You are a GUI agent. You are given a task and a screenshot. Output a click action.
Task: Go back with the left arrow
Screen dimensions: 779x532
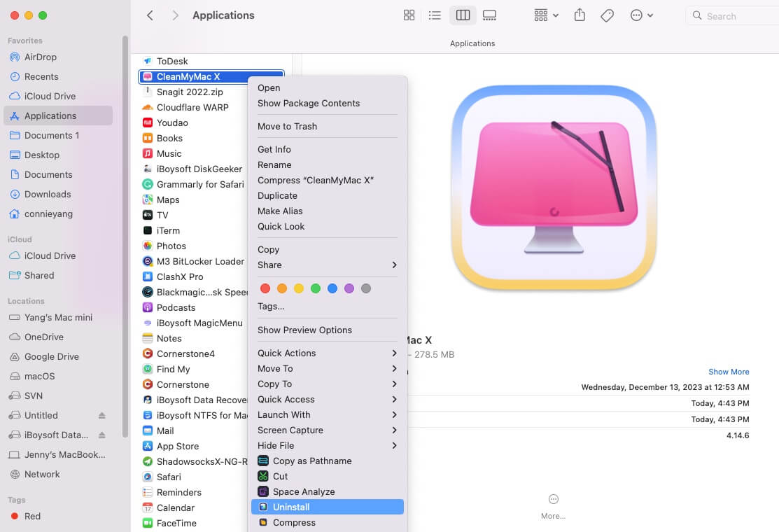tap(150, 15)
